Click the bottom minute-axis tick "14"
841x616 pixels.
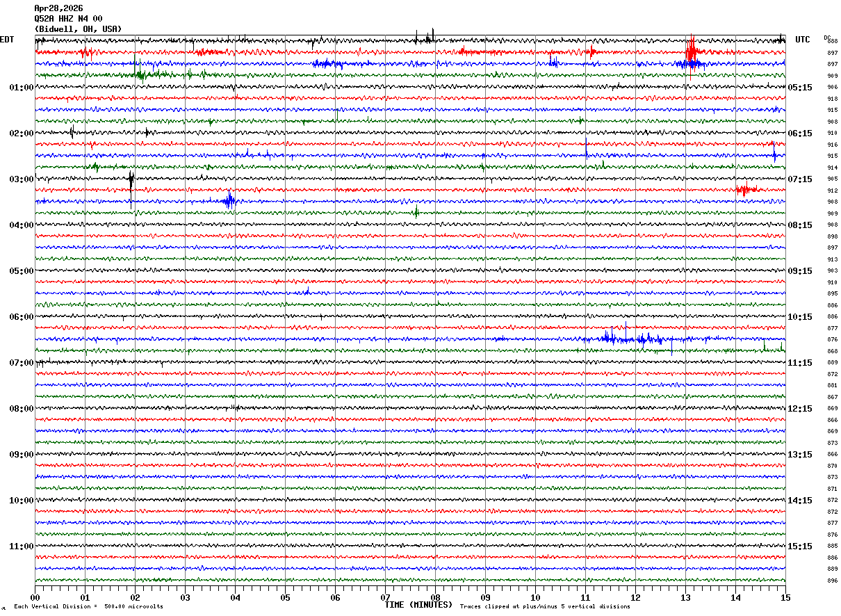735,597
